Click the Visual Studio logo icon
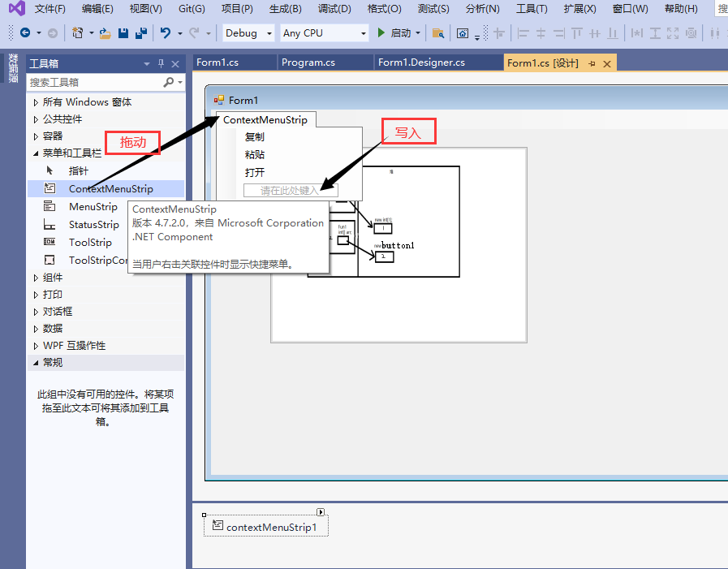 [x=17, y=8]
